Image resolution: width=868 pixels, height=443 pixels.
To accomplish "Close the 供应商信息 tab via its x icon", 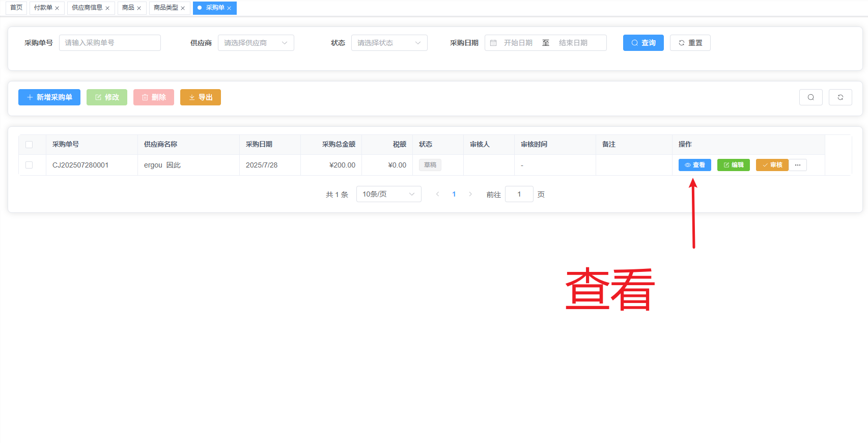I will (107, 8).
